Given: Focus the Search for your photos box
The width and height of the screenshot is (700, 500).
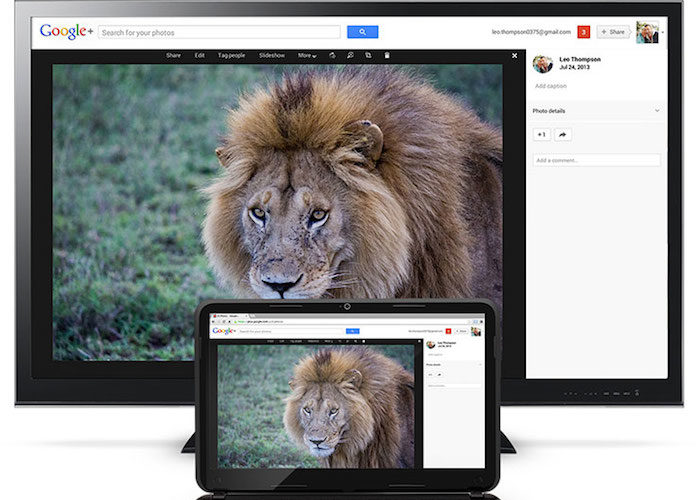Looking at the screenshot, I should pos(220,32).
